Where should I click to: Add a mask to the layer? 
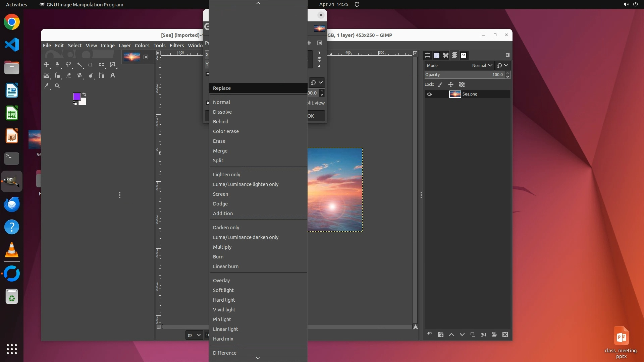[494, 335]
